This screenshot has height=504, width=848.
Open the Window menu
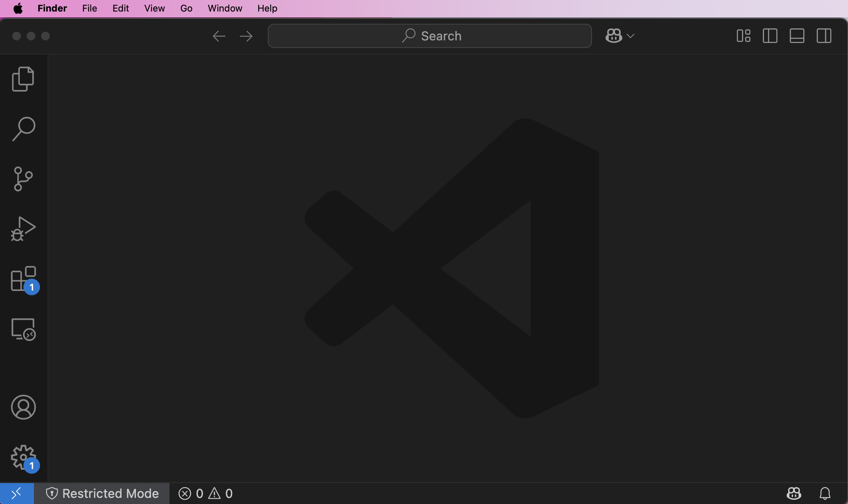[x=225, y=8]
